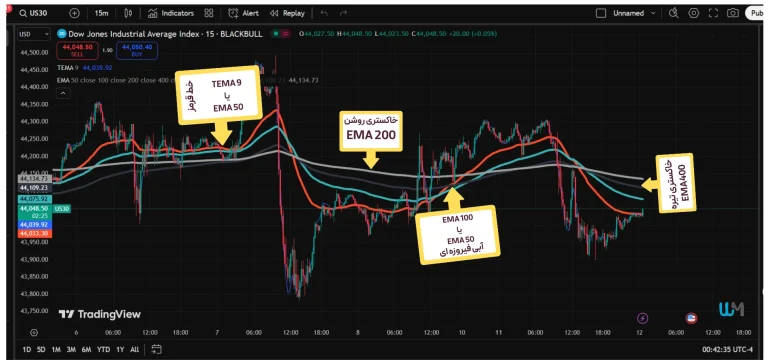Open chart settings hexagon icon
The image size is (768, 360).
[694, 13]
